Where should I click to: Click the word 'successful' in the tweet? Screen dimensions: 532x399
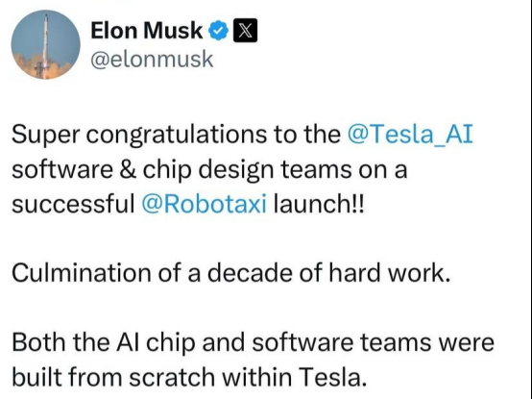tap(73, 205)
